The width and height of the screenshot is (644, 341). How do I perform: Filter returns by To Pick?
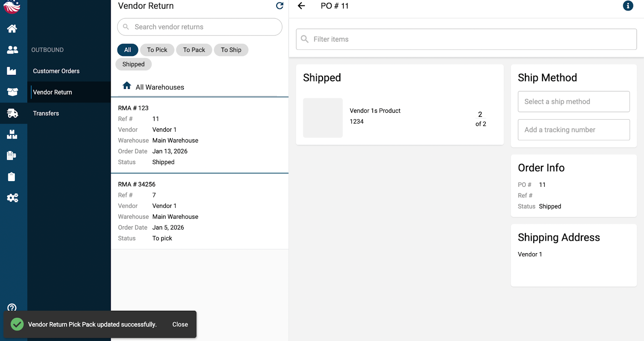pos(157,50)
